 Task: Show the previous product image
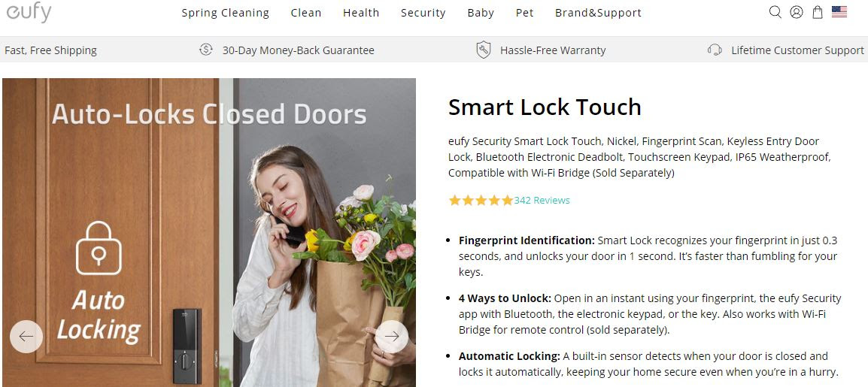(x=26, y=336)
